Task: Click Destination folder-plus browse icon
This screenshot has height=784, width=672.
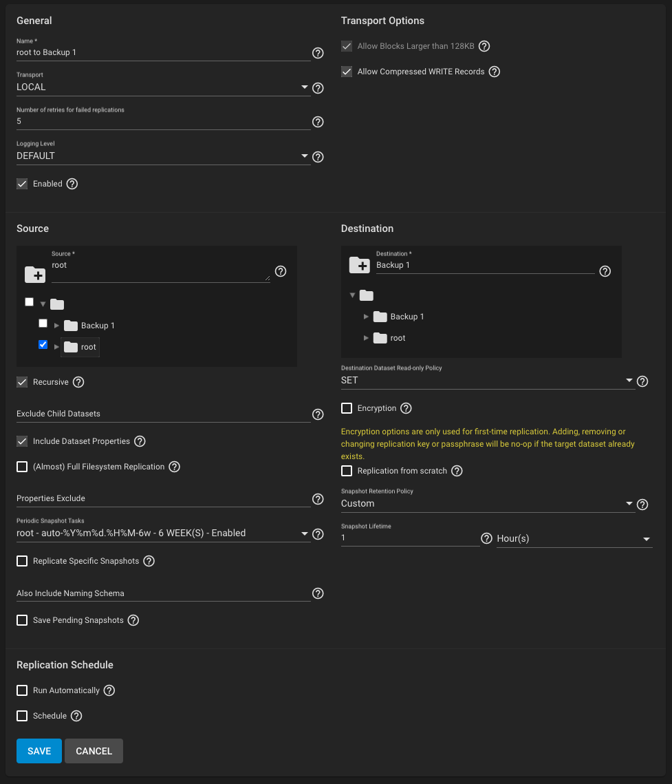Action: 359,265
